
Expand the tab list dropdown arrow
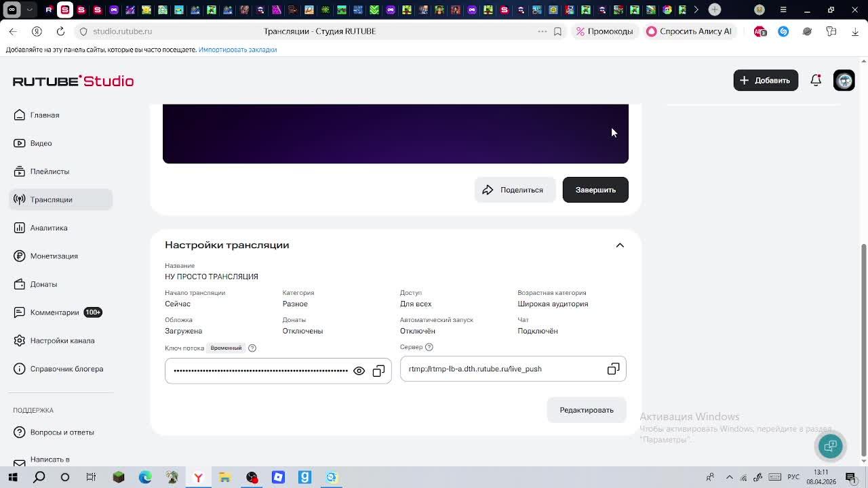29,9
